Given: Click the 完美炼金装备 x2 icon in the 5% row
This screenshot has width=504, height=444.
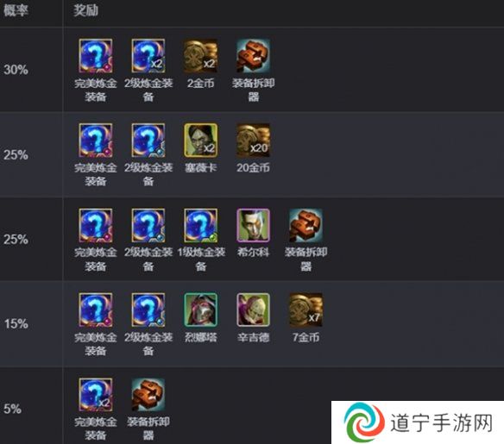Looking at the screenshot, I should pyautogui.click(x=96, y=395).
